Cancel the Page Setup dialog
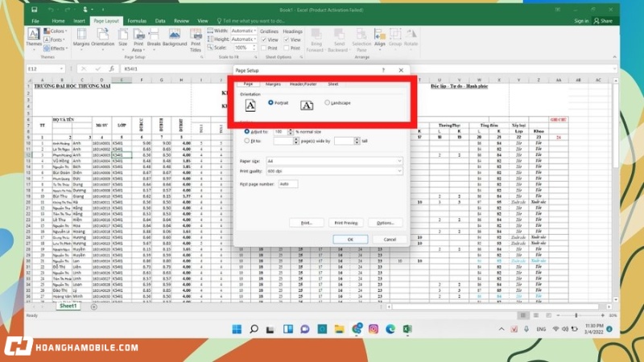The width and height of the screenshot is (644, 362). (x=390, y=239)
